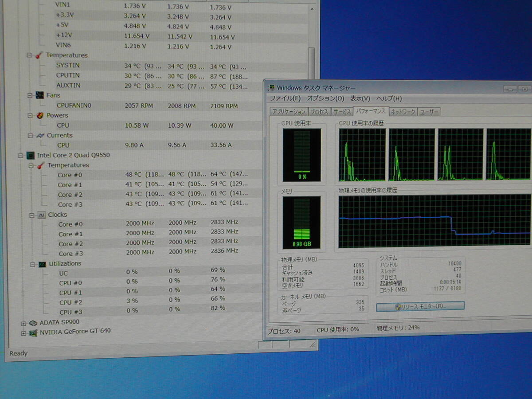
Task: Switch to the アプリケーション tab
Action: tap(289, 112)
